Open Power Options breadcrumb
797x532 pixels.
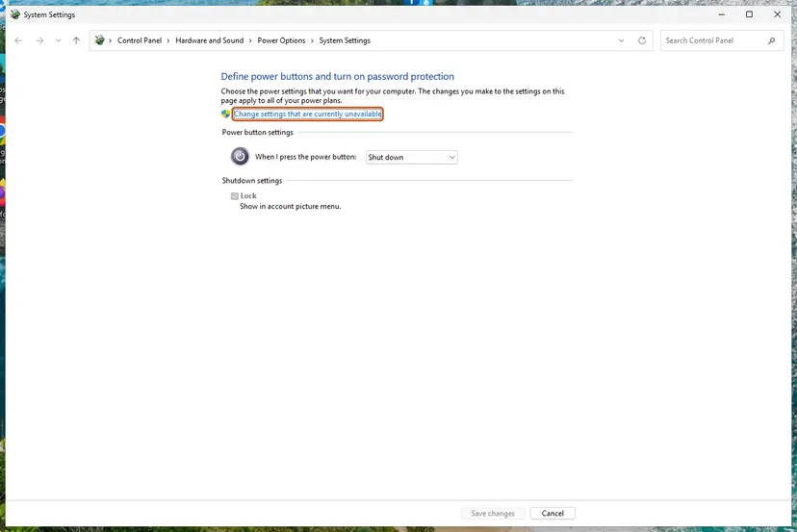281,40
